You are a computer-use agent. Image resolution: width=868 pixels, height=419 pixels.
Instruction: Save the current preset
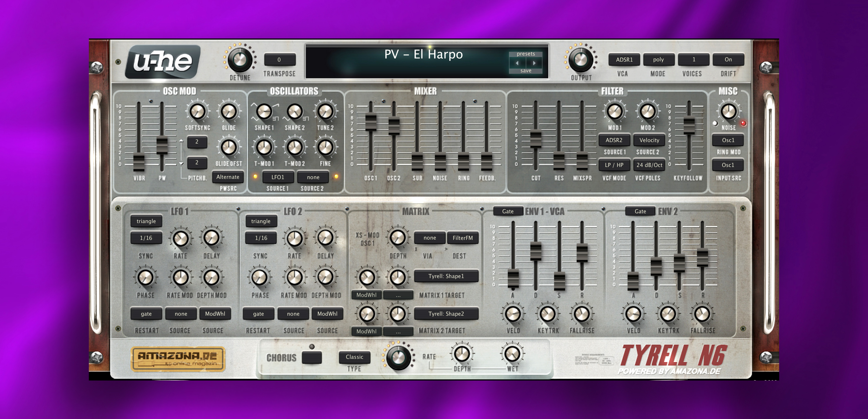526,71
